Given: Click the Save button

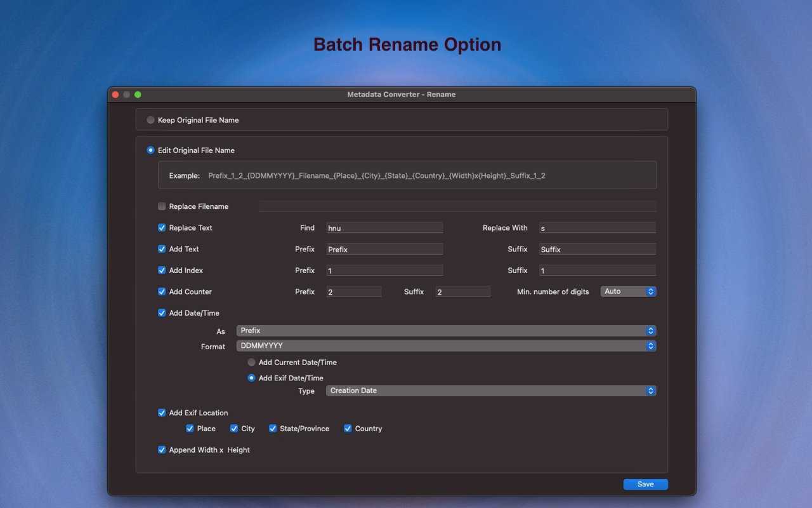Looking at the screenshot, I should pyautogui.click(x=645, y=484).
